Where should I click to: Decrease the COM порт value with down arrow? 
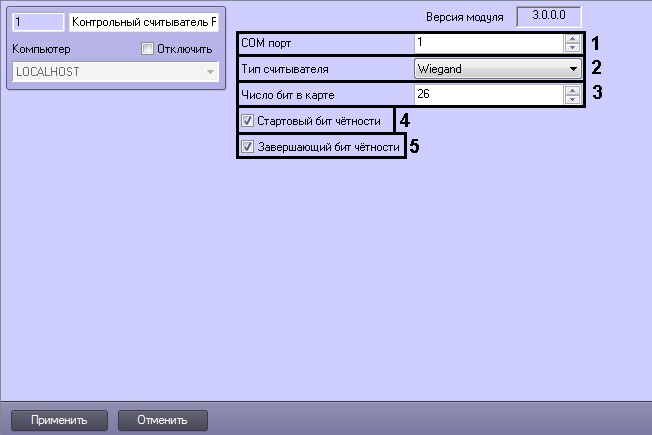(x=572, y=48)
